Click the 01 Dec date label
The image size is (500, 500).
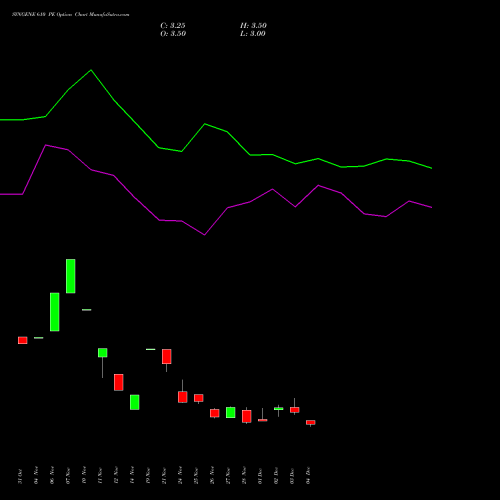(260, 476)
